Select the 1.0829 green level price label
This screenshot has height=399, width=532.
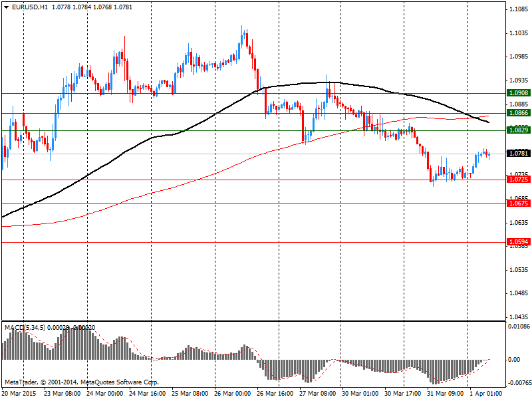[519, 130]
